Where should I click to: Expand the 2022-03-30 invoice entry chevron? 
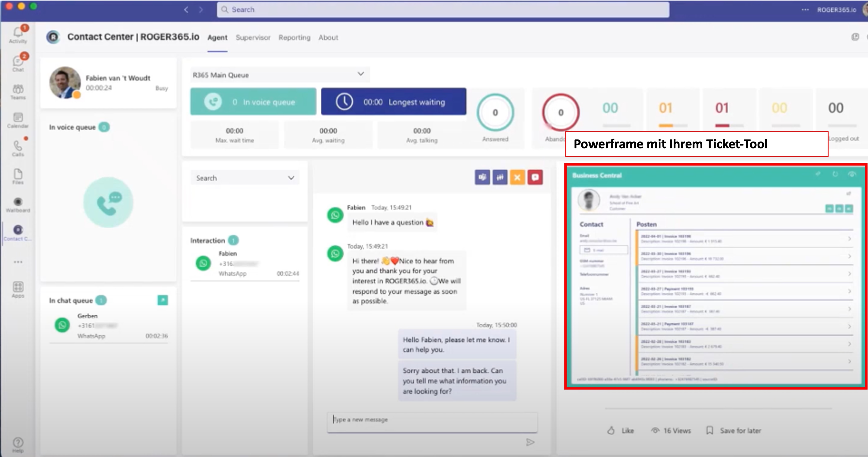tap(850, 256)
